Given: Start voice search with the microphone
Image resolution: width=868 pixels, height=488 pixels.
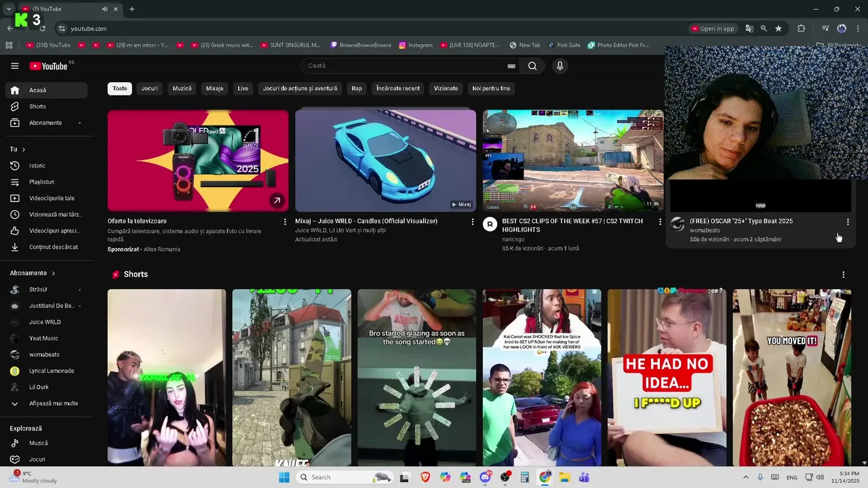Looking at the screenshot, I should pyautogui.click(x=559, y=66).
